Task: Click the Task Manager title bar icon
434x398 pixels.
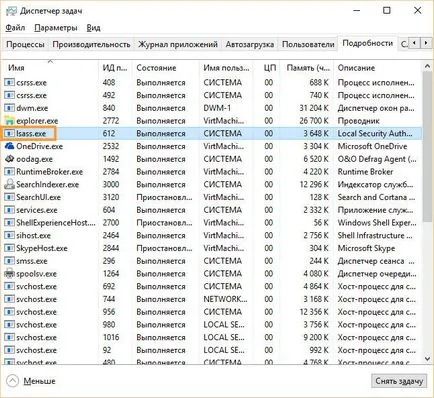Action: pyautogui.click(x=11, y=11)
